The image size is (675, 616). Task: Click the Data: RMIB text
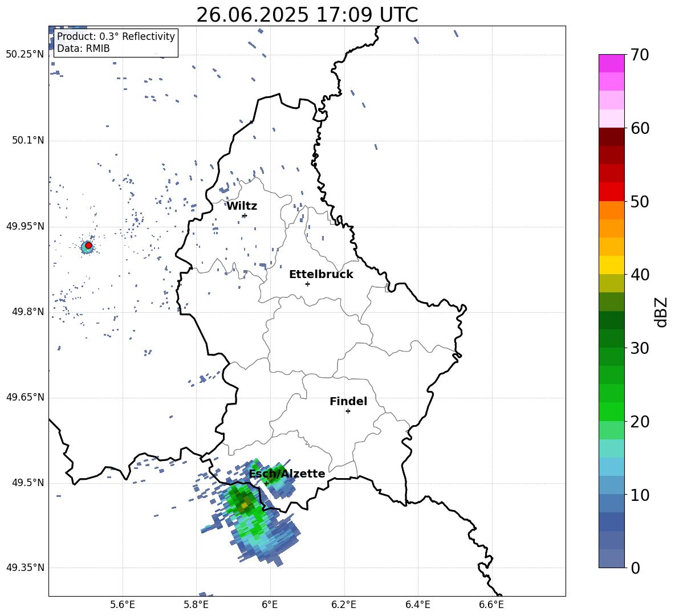click(x=83, y=48)
